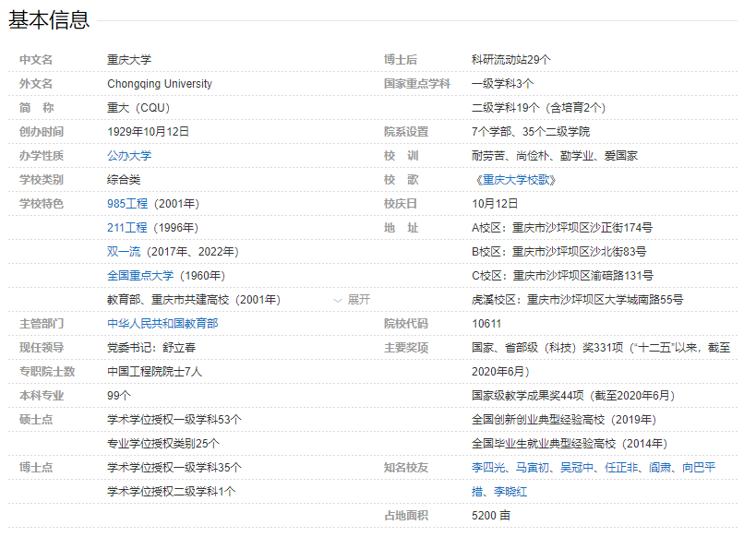Open the 985工程 link
Screen dimensions: 756x537
127,204
